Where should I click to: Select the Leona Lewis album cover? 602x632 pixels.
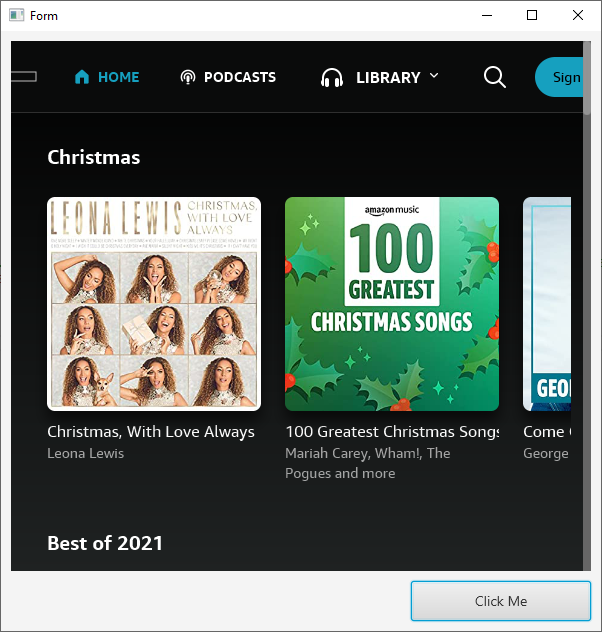pos(154,304)
